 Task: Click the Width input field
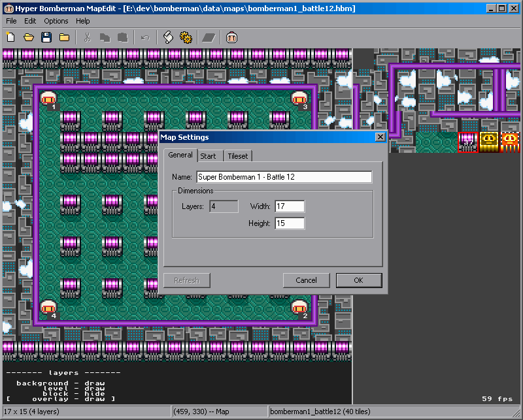(x=290, y=206)
